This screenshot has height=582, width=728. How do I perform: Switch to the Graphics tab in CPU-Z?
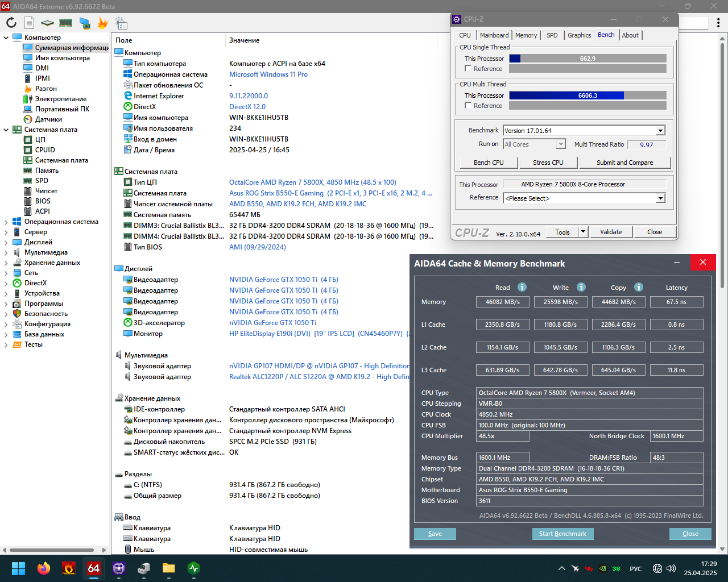579,35
